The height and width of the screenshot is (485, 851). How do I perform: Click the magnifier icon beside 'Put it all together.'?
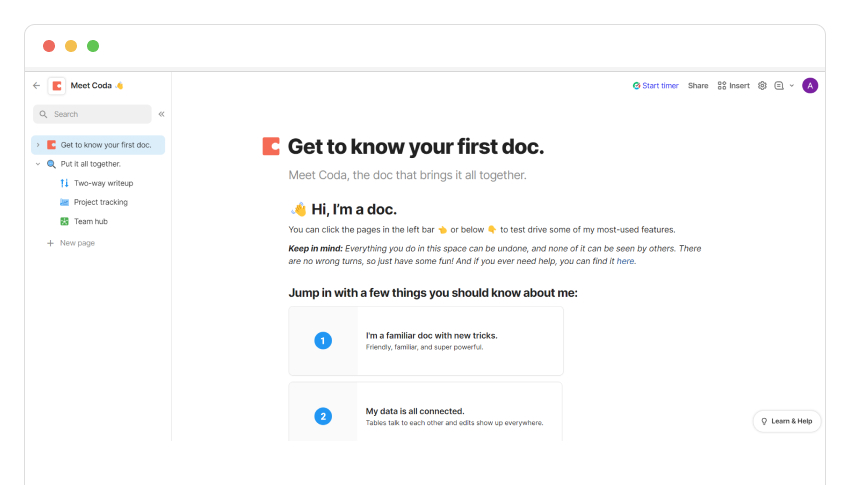coord(52,164)
